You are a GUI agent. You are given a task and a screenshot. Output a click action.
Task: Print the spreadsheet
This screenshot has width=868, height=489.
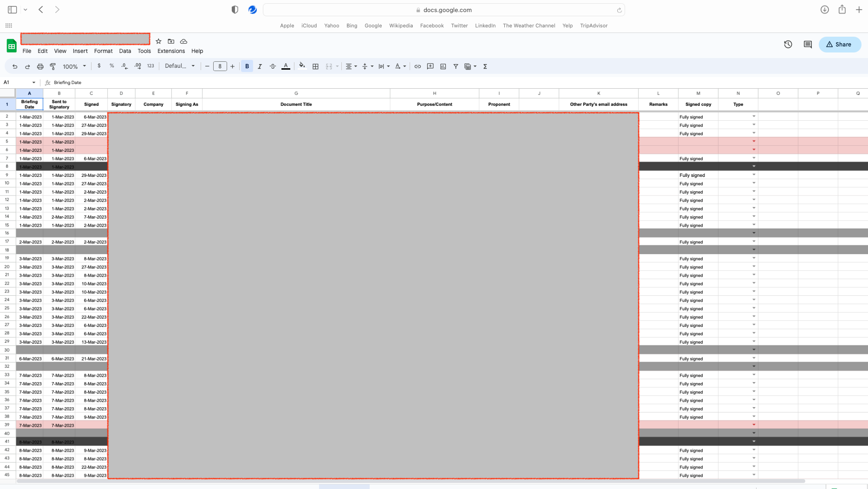coord(40,66)
